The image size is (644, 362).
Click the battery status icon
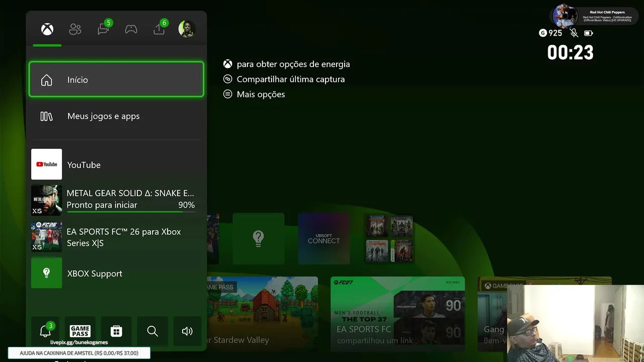point(588,33)
